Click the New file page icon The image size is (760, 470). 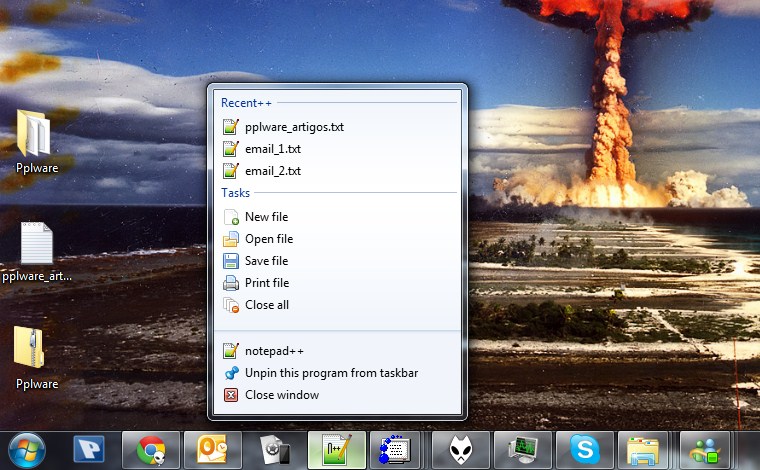pyautogui.click(x=231, y=217)
